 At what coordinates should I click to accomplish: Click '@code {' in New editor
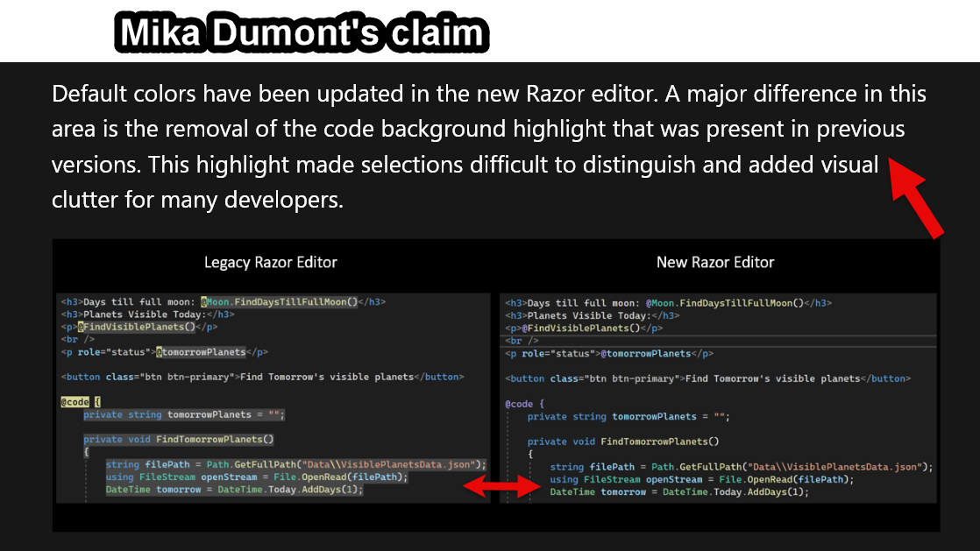point(525,404)
